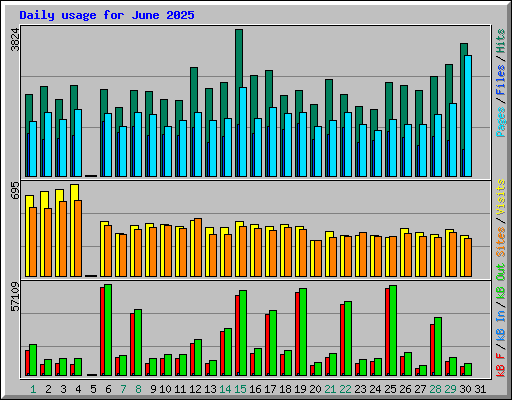Click the 695 axis value

click(15, 190)
